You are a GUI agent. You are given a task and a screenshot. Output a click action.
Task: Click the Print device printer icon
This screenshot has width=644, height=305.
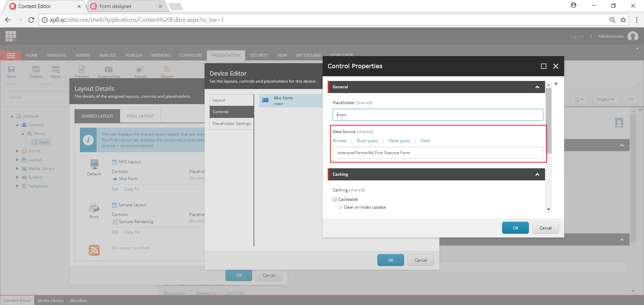pos(94,207)
